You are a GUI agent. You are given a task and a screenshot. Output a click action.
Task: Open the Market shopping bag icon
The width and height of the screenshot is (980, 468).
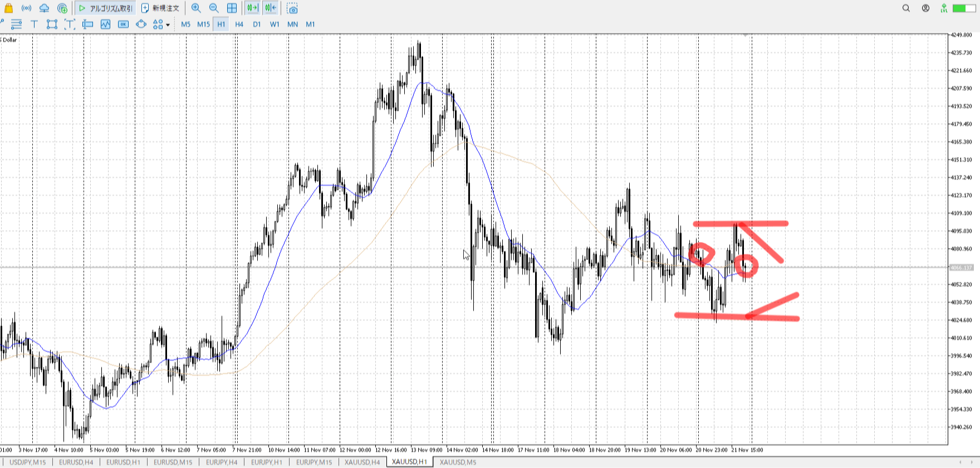pos(8,8)
